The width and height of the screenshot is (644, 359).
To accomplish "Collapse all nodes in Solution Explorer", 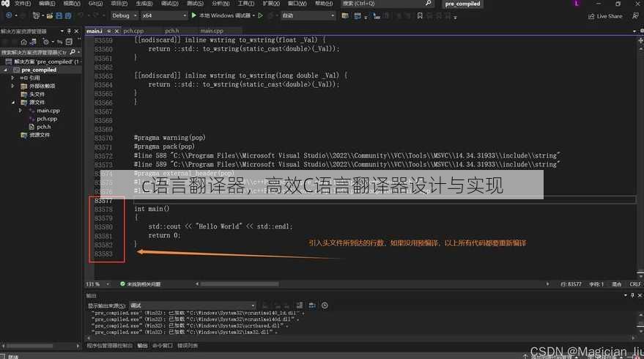I will 69,42.
